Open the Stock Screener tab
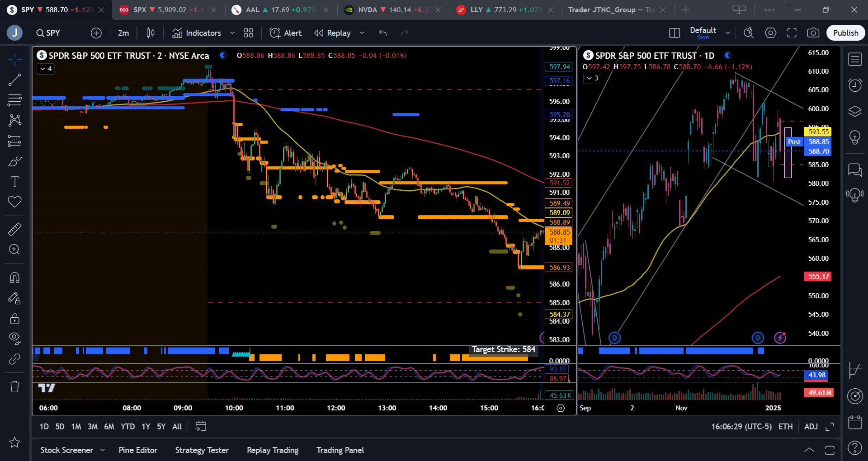 point(67,450)
